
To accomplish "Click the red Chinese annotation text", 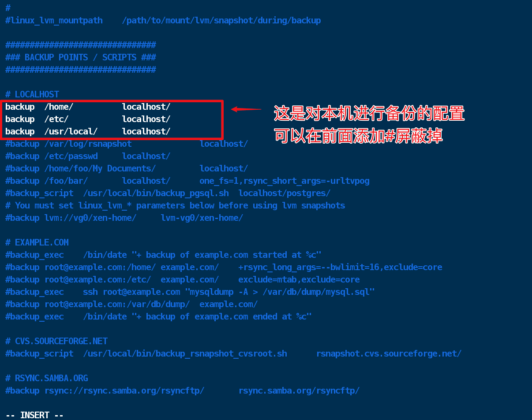I will pyautogui.click(x=369, y=125).
